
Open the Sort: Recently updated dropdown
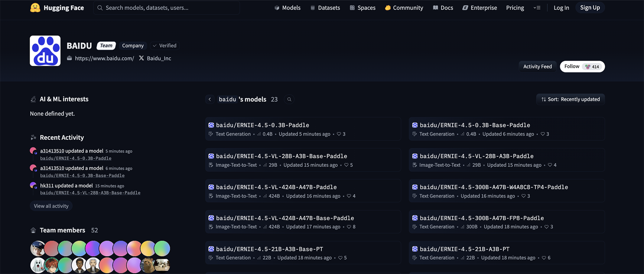(x=570, y=99)
